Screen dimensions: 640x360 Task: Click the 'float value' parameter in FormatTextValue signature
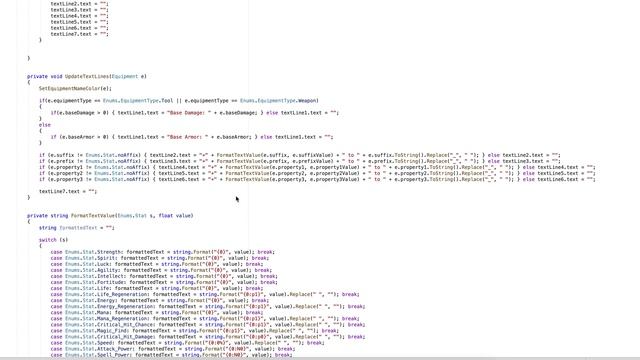[x=174, y=216]
